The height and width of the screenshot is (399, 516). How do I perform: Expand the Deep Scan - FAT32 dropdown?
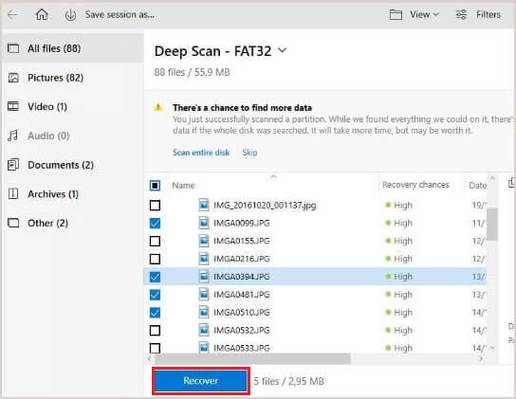click(x=282, y=50)
